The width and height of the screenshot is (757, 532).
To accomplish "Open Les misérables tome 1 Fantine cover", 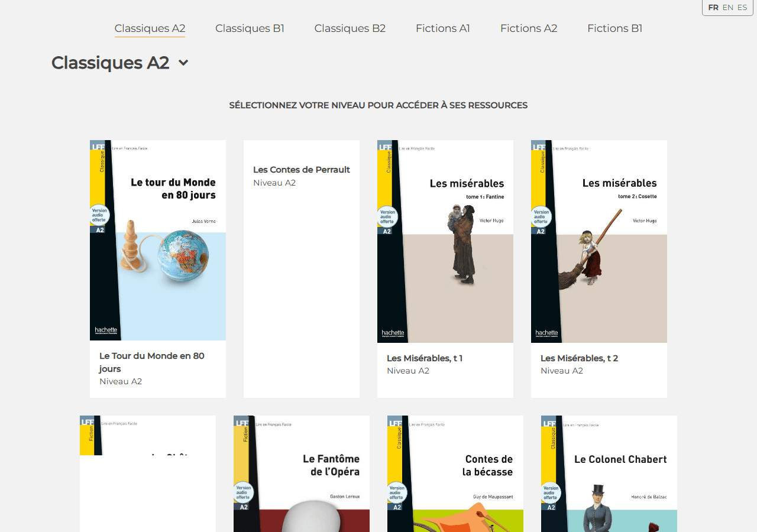I will tap(445, 241).
